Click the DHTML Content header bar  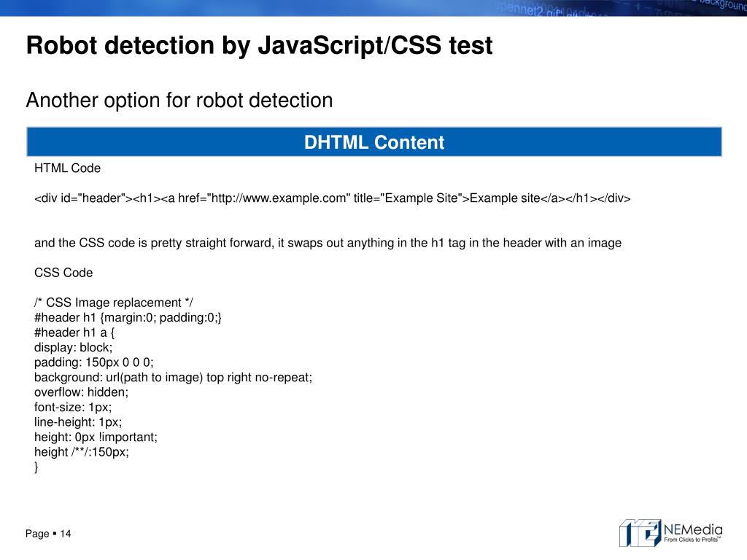(x=373, y=142)
